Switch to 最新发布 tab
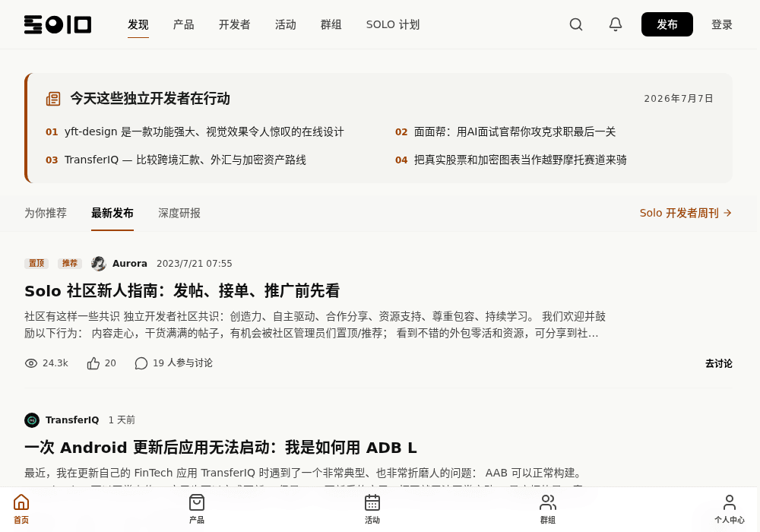Screen dimensions: 760x532 coord(112,214)
